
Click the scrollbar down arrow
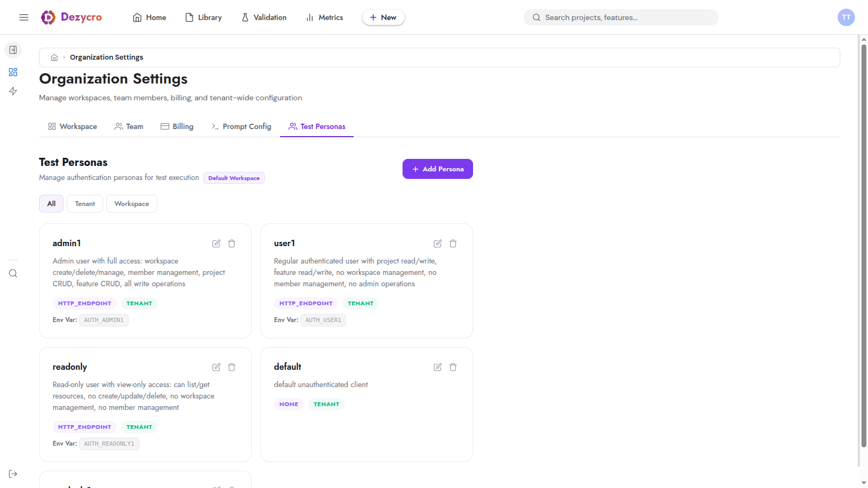click(864, 483)
